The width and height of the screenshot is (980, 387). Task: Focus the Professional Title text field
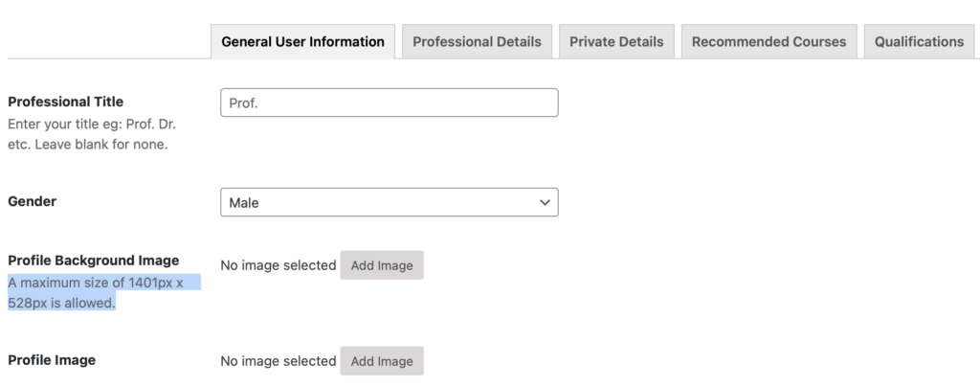389,102
